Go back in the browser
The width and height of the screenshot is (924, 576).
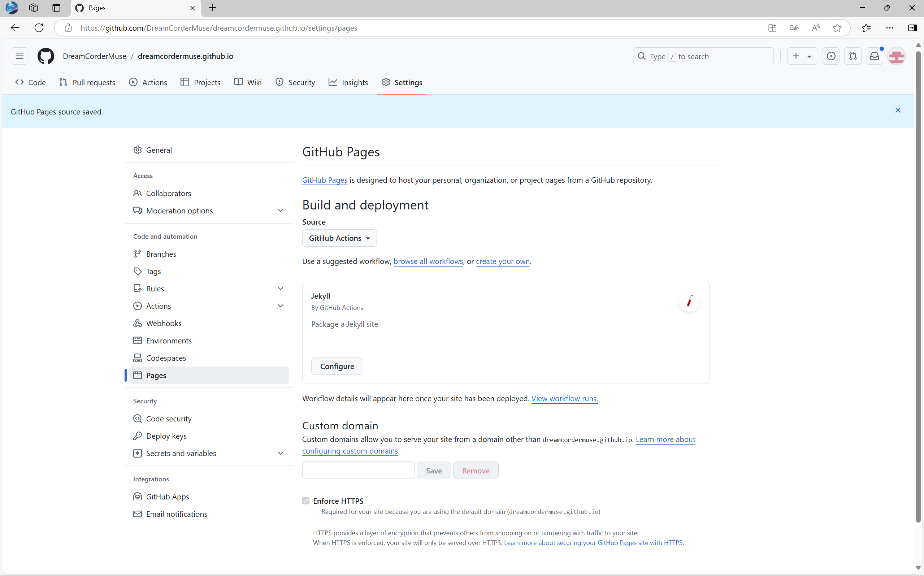pos(15,27)
